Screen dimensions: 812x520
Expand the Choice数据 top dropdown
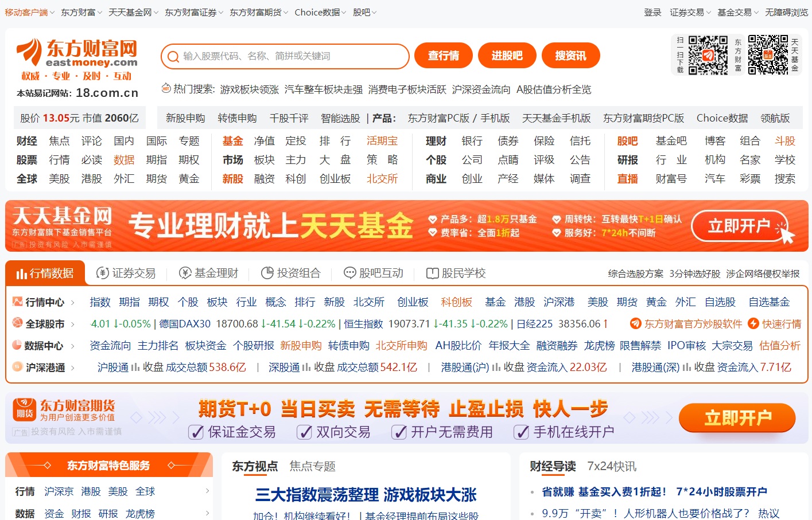pos(320,12)
